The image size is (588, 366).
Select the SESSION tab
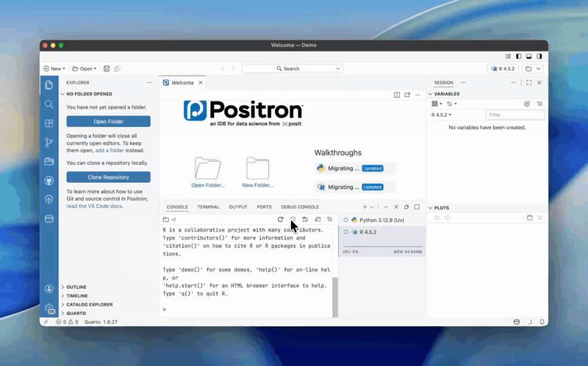[444, 82]
